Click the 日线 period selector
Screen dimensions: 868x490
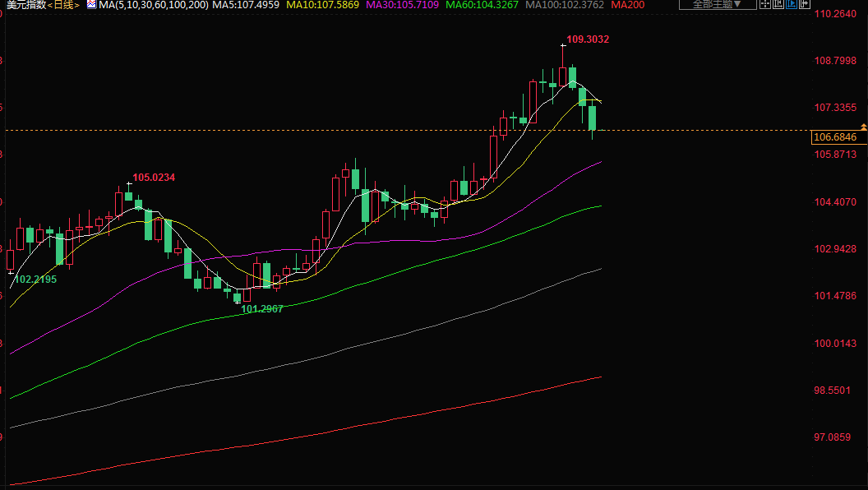point(63,5)
